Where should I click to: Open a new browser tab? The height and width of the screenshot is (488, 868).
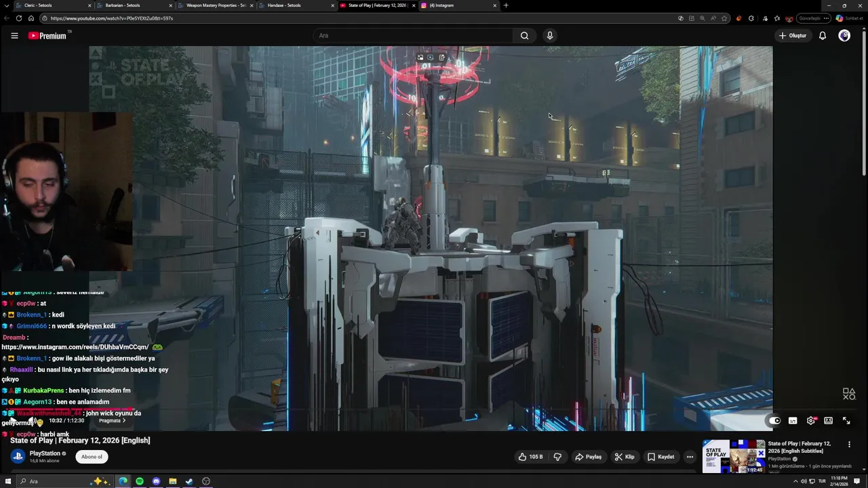[506, 5]
